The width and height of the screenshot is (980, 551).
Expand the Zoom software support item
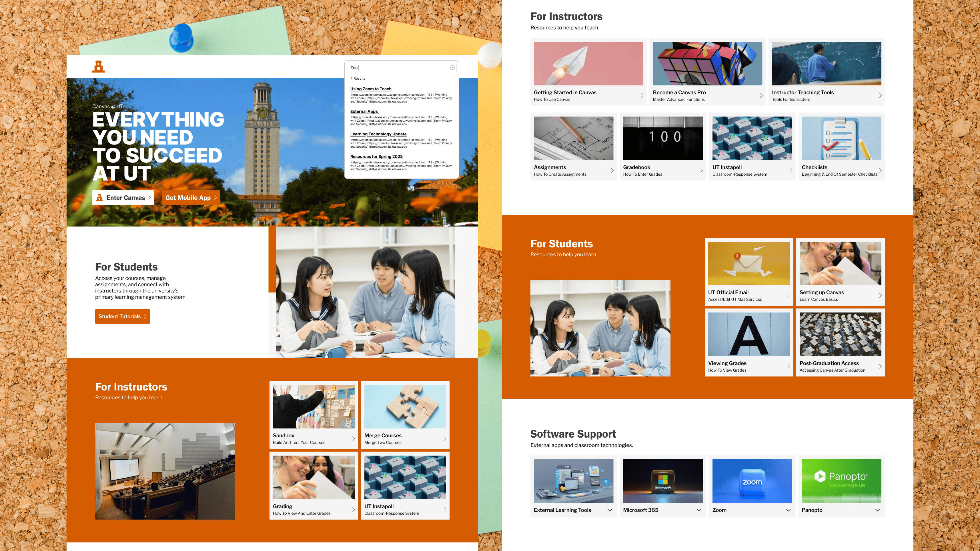point(788,510)
